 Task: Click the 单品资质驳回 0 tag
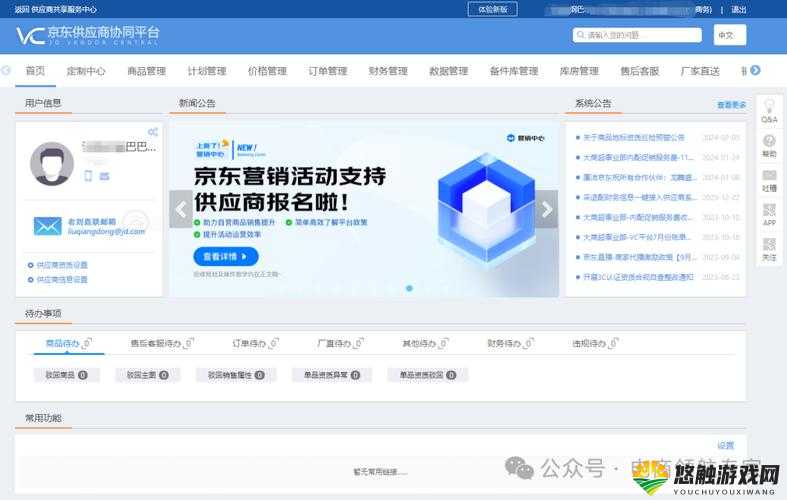(428, 375)
